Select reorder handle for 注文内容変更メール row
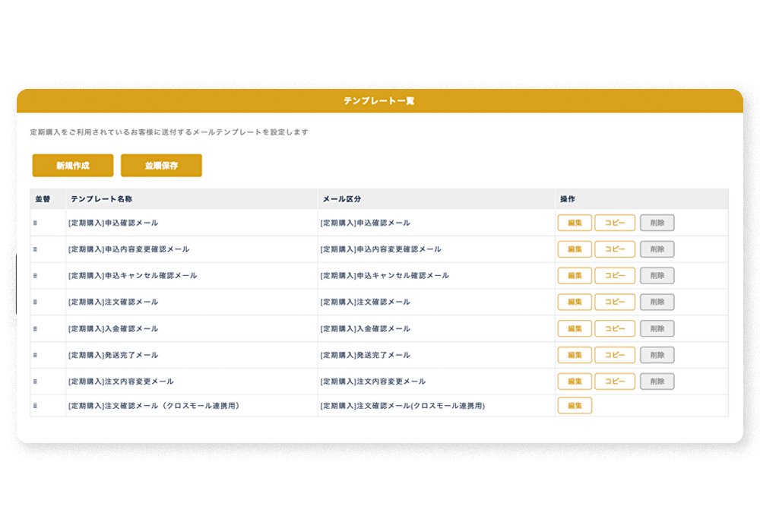The height and width of the screenshot is (532, 760). [x=35, y=382]
